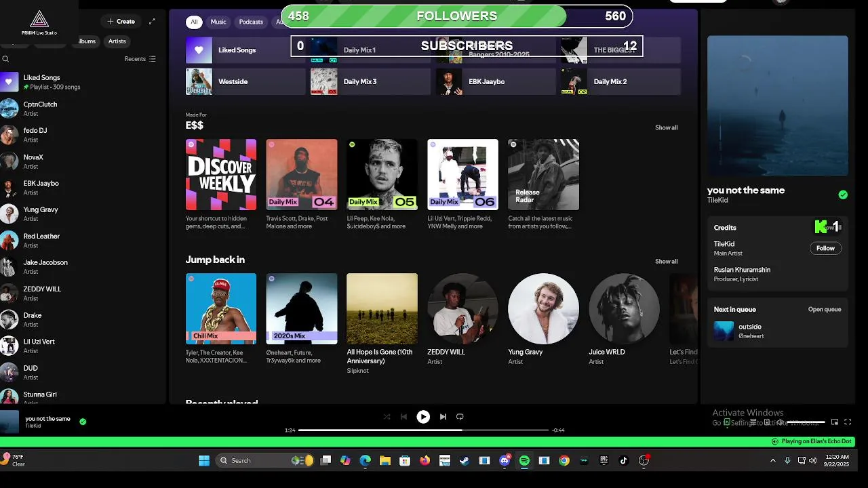868x488 pixels.
Task: Open the Daily Mix 3 tile
Action: (x=370, y=81)
